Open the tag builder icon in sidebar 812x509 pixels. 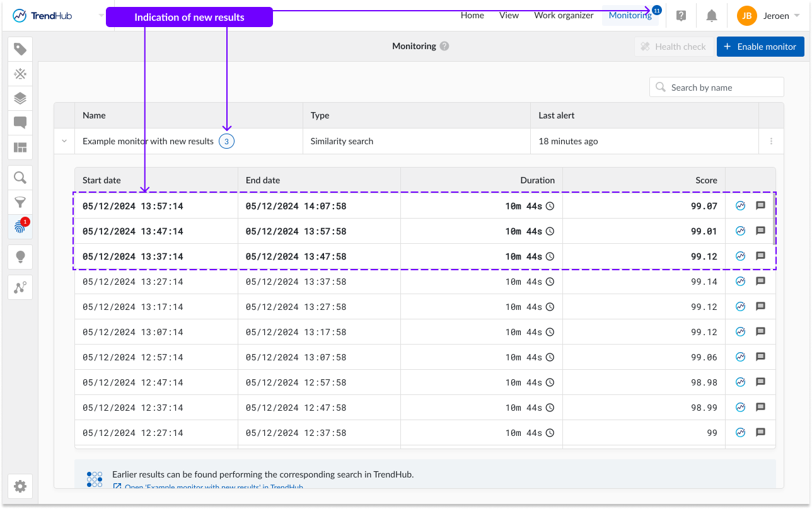[20, 49]
